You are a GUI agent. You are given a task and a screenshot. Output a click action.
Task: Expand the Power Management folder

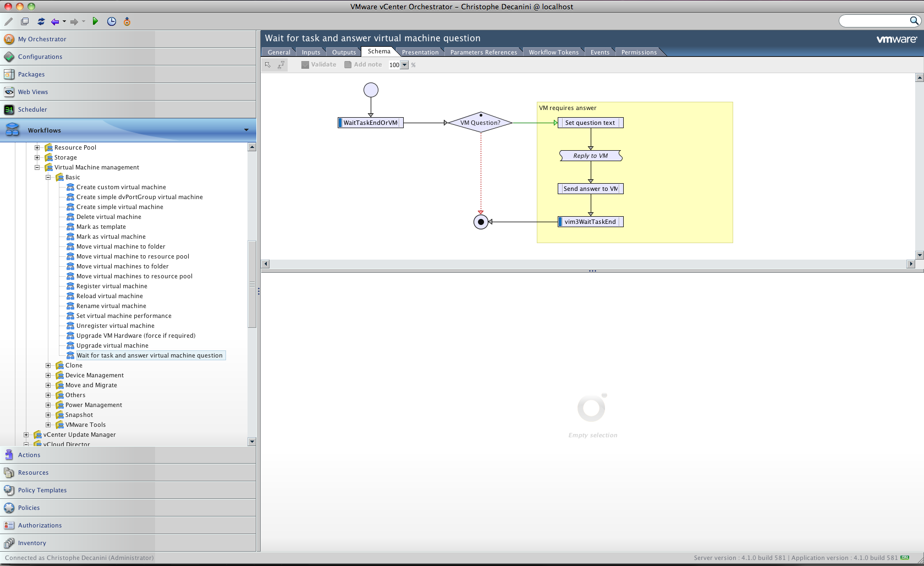pyautogui.click(x=48, y=405)
